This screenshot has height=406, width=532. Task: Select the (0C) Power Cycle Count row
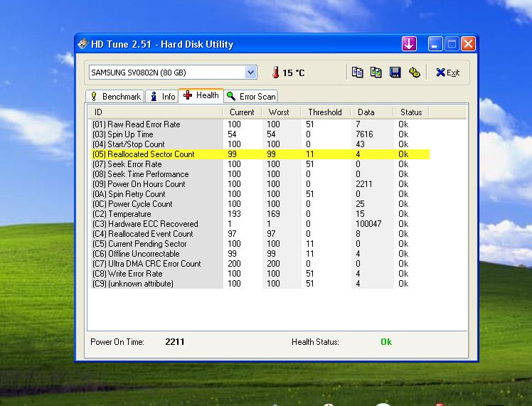[x=260, y=204]
